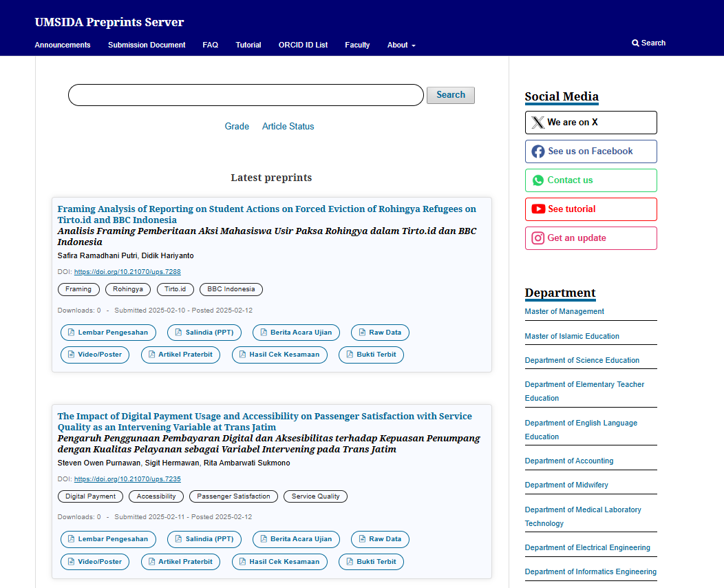
Task: Click the WhatsApp icon beside Contact us
Action: pos(538,180)
